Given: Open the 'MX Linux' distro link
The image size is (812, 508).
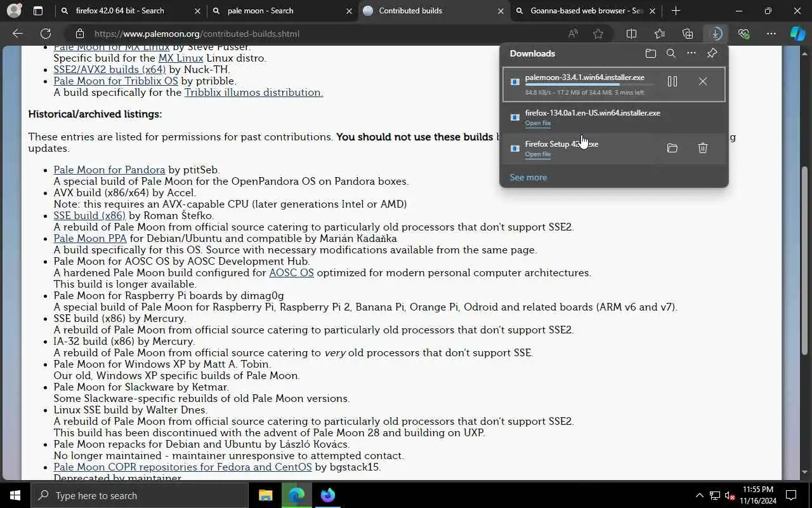Looking at the screenshot, I should [x=181, y=58].
